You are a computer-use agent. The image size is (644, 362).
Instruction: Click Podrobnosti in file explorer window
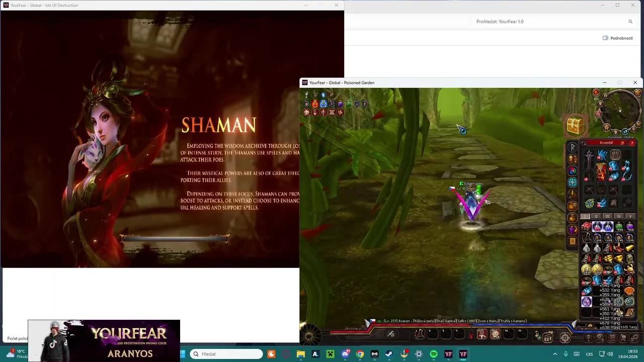pyautogui.click(x=618, y=38)
